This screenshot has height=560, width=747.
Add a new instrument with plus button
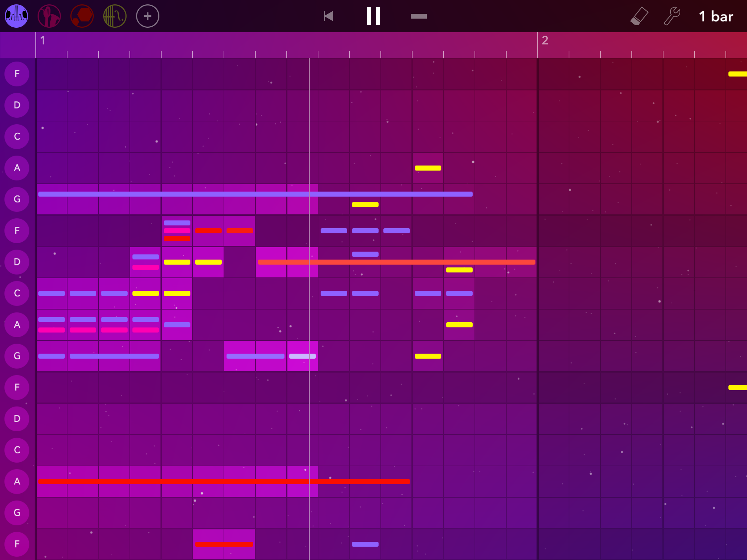point(148,16)
